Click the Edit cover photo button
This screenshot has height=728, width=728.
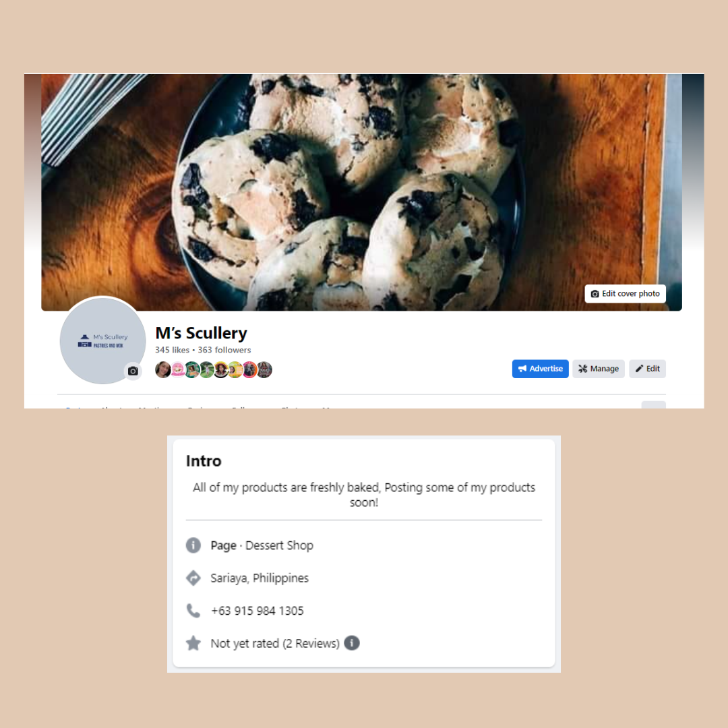click(x=625, y=293)
